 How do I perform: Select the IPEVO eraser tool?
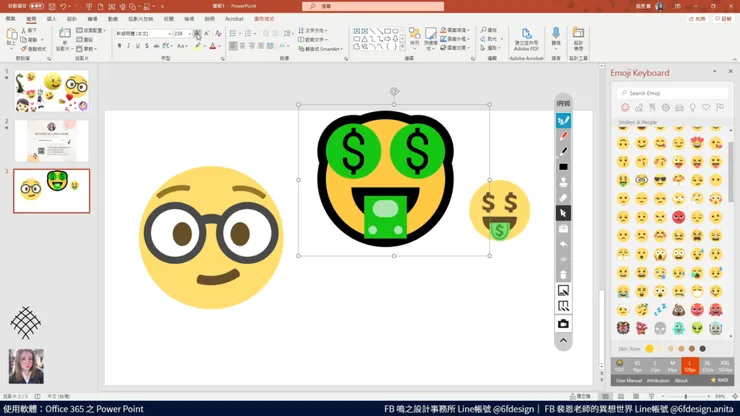click(x=563, y=198)
